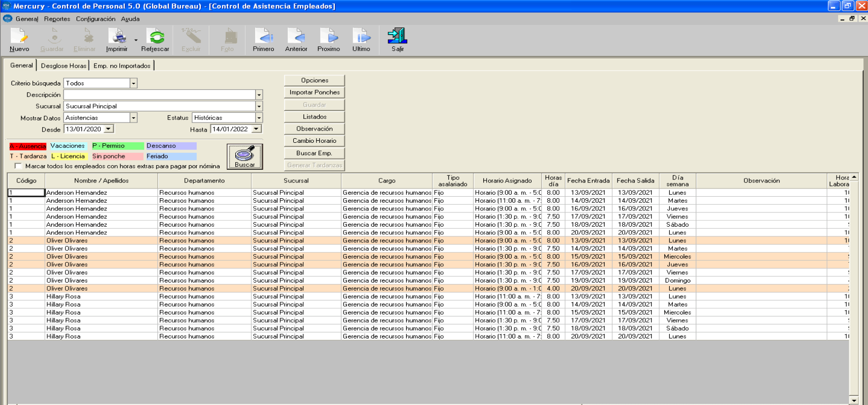The image size is (868, 405).
Task: Click the T - Tardanza legend label
Action: pos(28,157)
